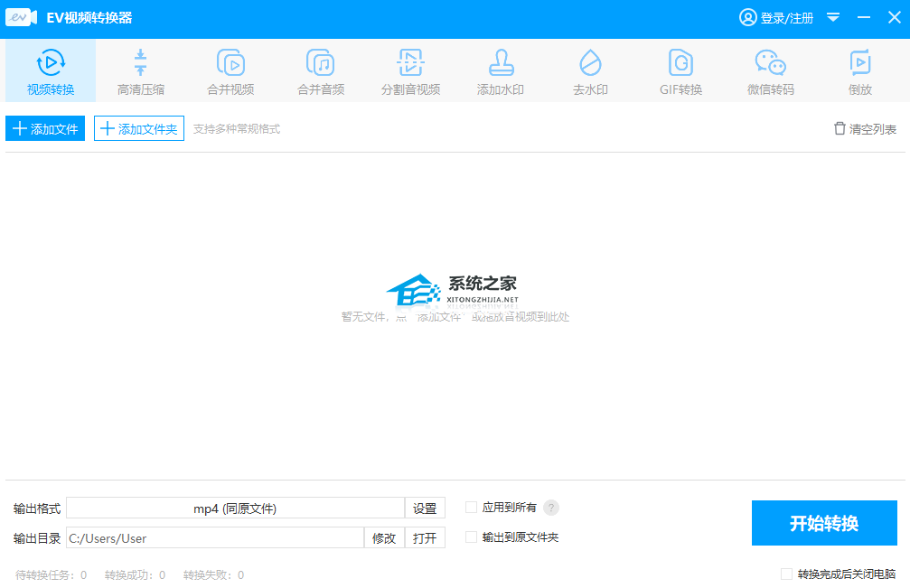The image size is (910, 588).
Task: Click the 设置 format settings button
Action: [425, 508]
